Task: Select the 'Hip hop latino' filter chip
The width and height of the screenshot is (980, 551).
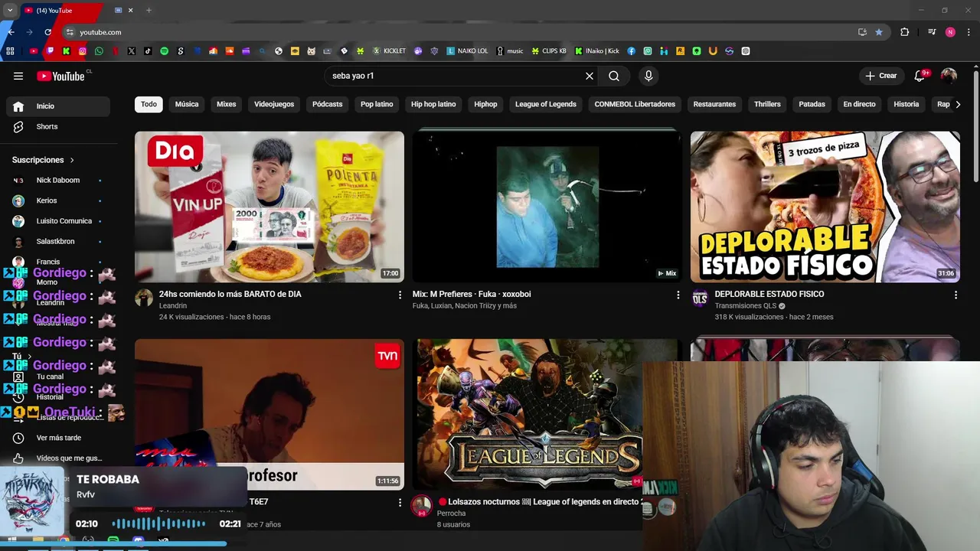Action: click(433, 104)
